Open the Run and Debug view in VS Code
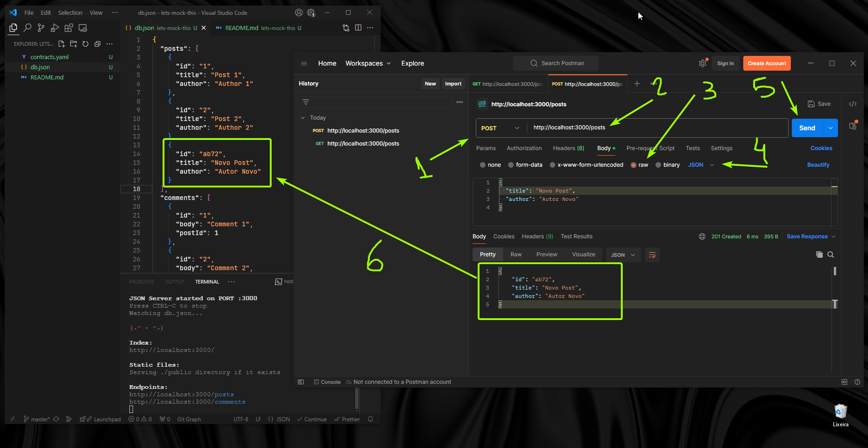 55,28
